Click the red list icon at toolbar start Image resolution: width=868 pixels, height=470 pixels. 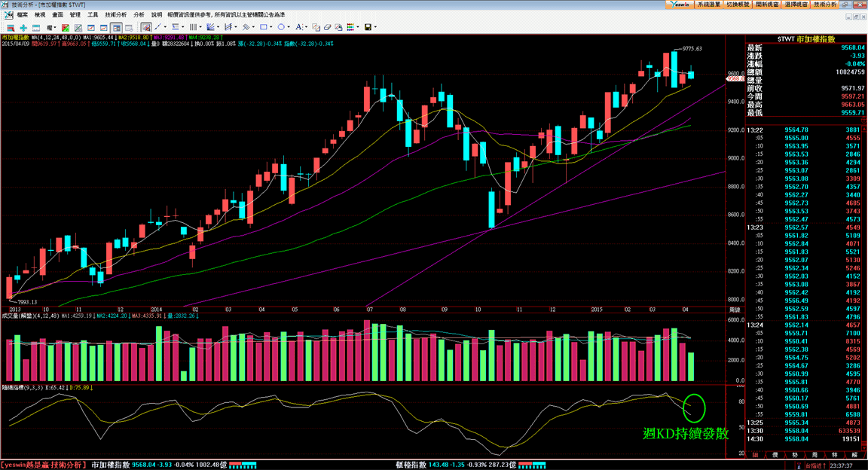click(x=11, y=27)
